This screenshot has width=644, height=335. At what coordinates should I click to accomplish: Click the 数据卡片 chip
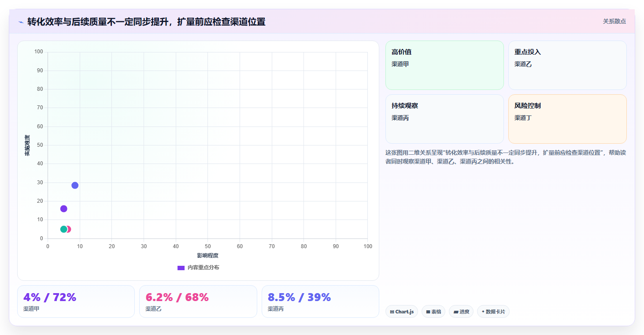(493, 312)
